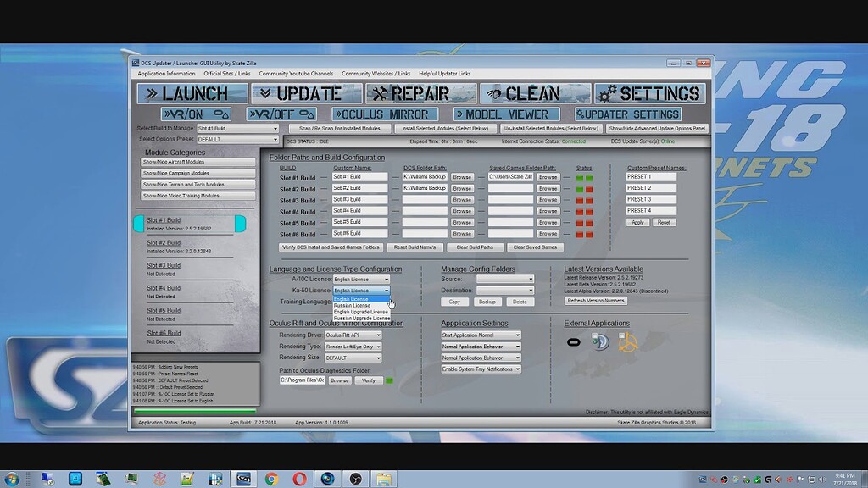This screenshot has width=868, height=488.
Task: Expand the Rendering Driver dropdown
Action: [x=353, y=334]
